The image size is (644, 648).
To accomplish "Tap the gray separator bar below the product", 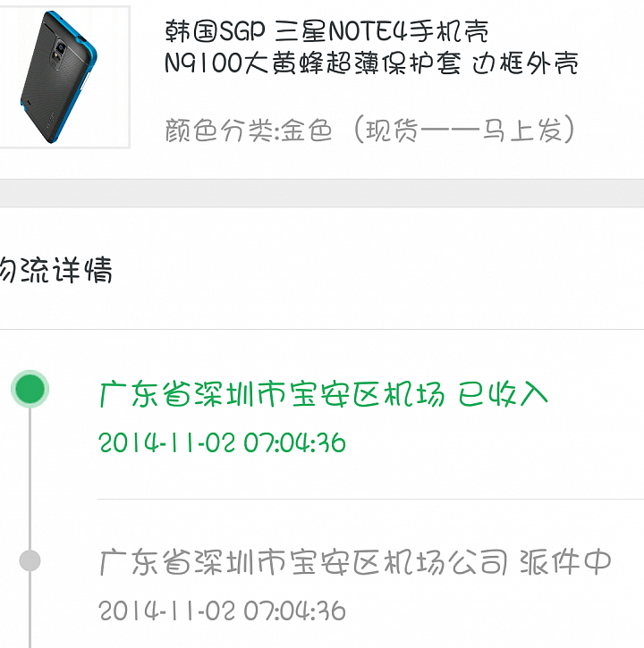I will click(322, 193).
